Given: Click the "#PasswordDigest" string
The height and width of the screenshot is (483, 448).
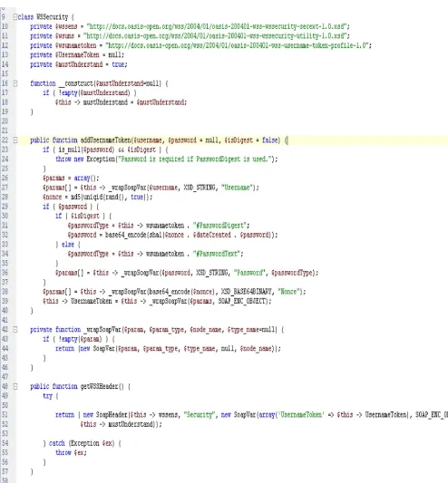Looking at the screenshot, I should 219,226.
